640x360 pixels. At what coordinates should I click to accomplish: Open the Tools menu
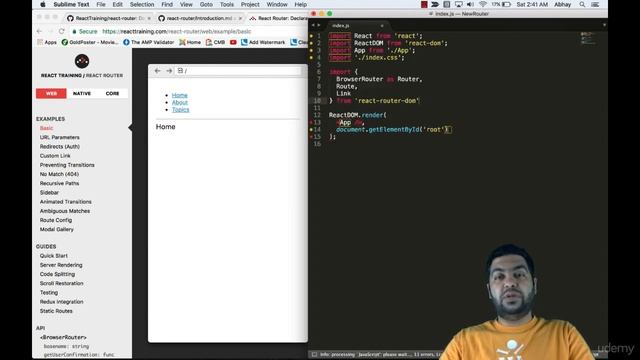click(x=227, y=4)
